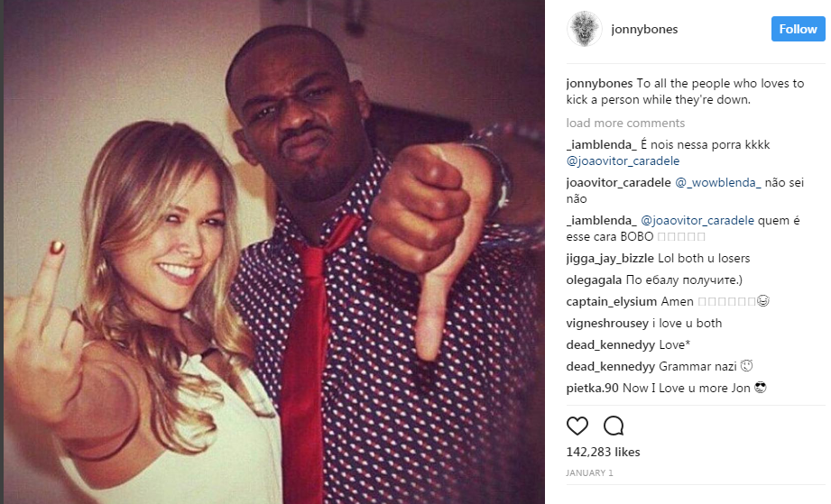
Task: Open dead_kennedyy on the Love* comment
Action: (x=611, y=345)
